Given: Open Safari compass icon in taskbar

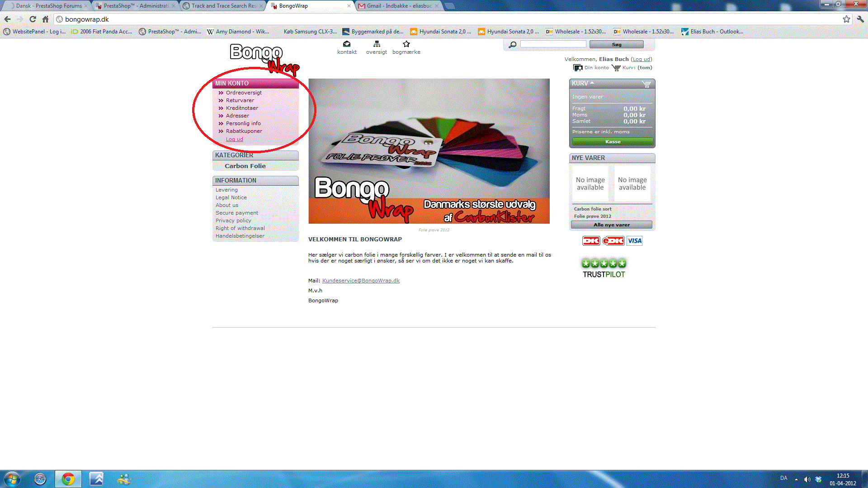Looking at the screenshot, I should pyautogui.click(x=40, y=479).
